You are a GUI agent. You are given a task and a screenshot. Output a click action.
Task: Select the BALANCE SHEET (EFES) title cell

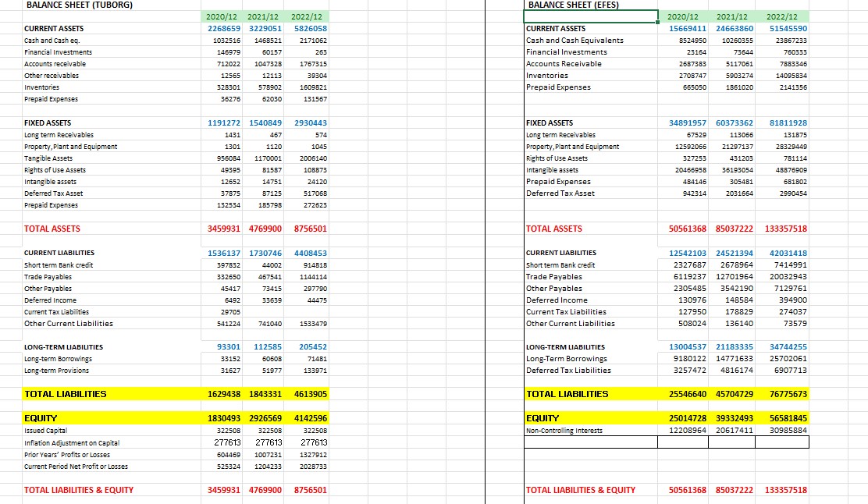click(575, 5)
